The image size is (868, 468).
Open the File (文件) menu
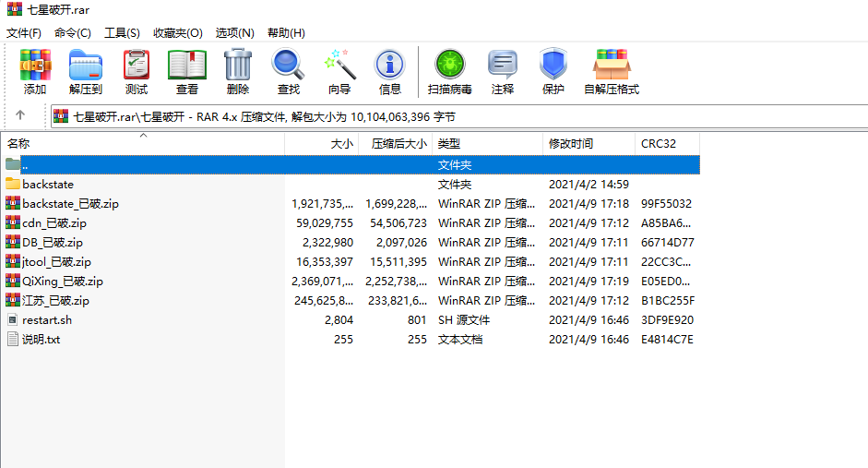click(x=24, y=32)
